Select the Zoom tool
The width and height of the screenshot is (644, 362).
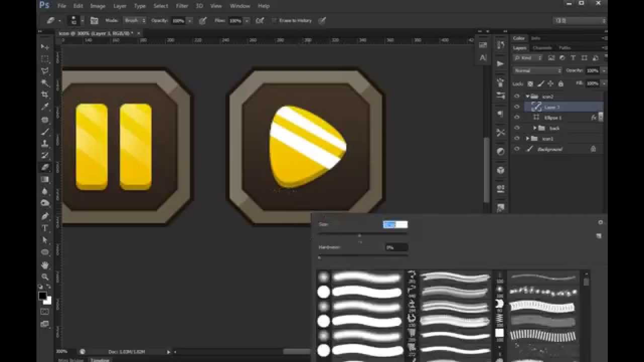point(45,277)
